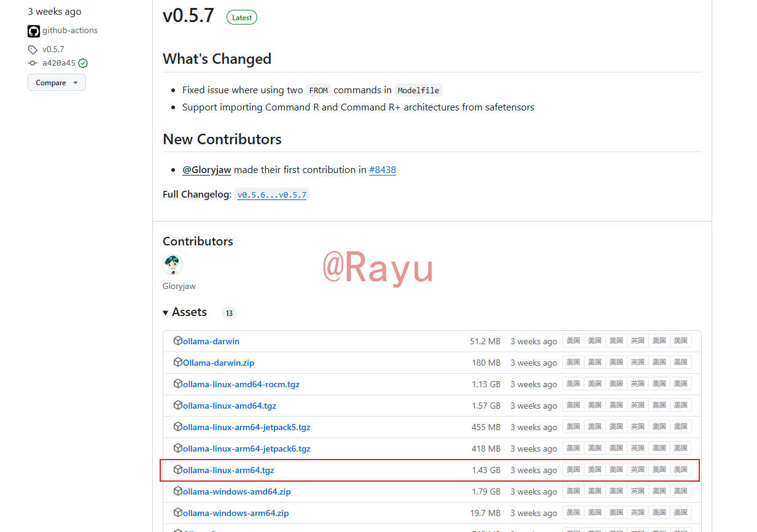The height and width of the screenshot is (532, 757).
Task: Open pull request #8438
Action: point(382,170)
